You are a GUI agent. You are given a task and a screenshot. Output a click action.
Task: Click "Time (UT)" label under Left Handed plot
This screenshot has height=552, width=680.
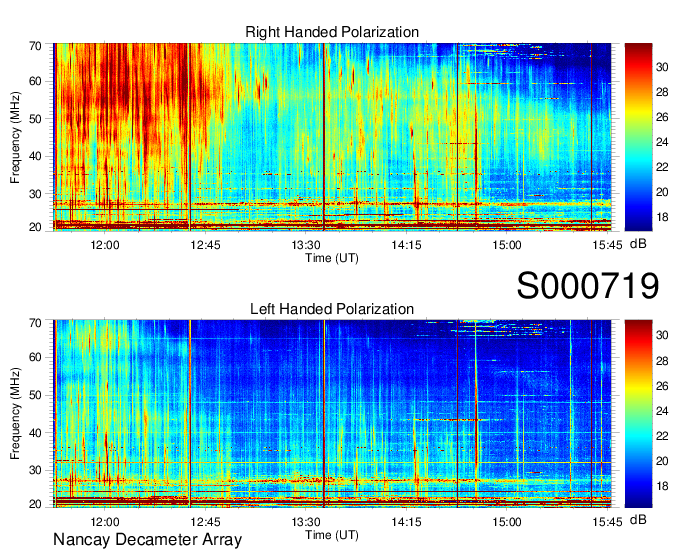point(332,535)
